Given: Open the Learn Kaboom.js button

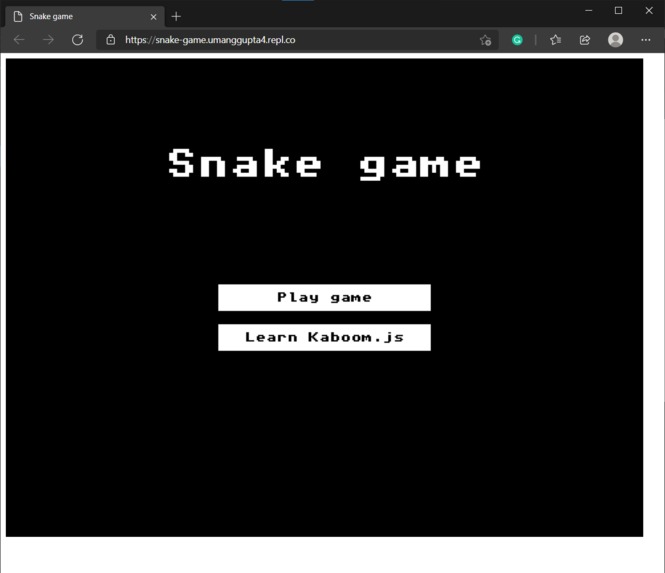Looking at the screenshot, I should pos(324,337).
